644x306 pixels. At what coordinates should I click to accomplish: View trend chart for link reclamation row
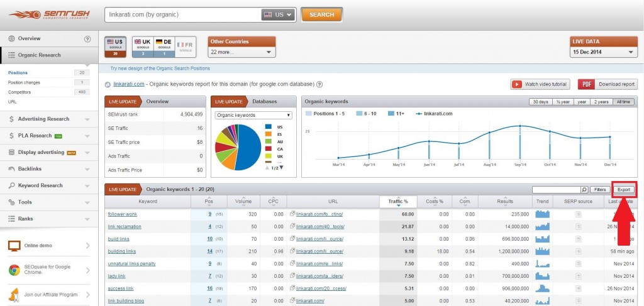(x=542, y=226)
